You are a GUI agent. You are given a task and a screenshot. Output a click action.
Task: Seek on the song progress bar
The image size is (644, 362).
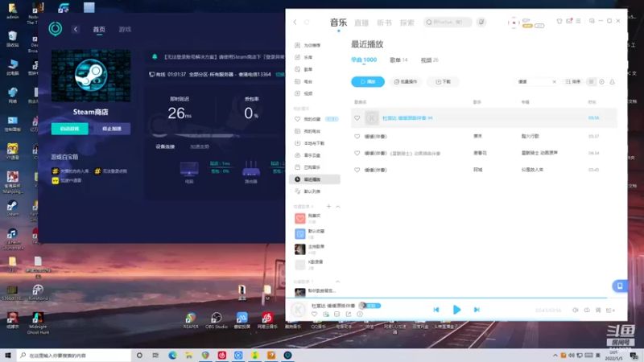click(x=456, y=298)
